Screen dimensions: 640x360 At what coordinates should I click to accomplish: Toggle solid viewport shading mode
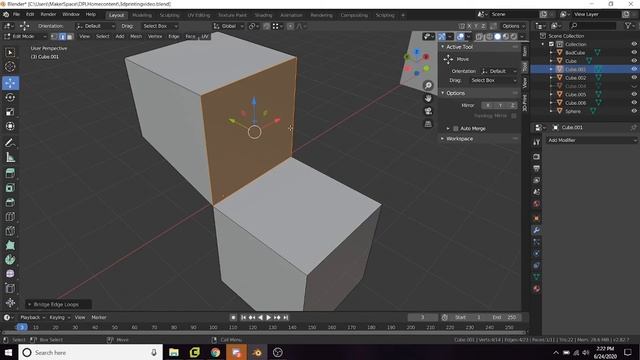(x=498, y=36)
